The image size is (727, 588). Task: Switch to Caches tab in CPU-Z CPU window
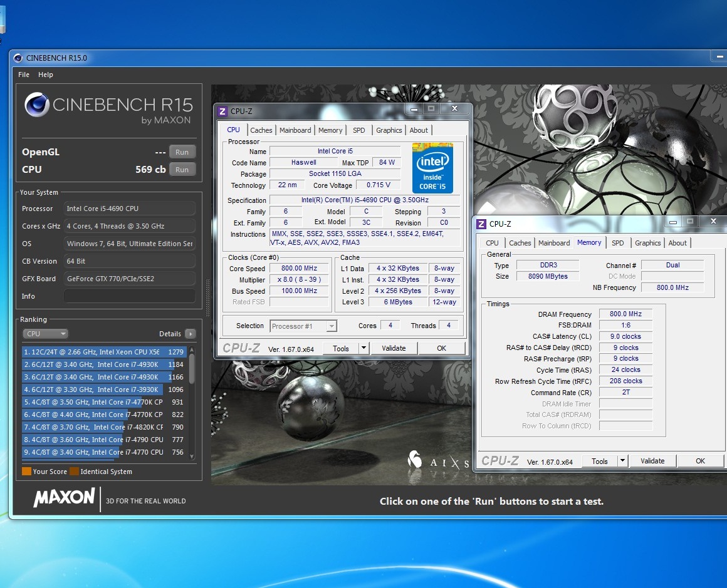(x=261, y=130)
